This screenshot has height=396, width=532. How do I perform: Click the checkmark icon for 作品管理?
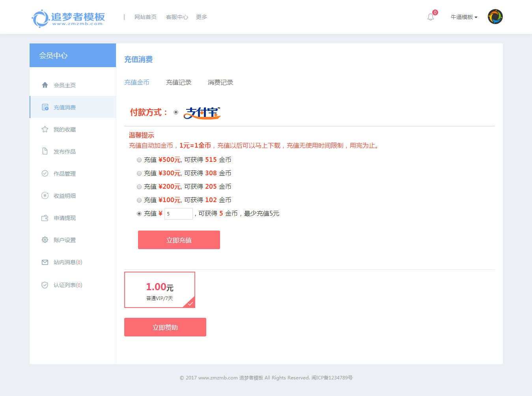[x=45, y=173]
